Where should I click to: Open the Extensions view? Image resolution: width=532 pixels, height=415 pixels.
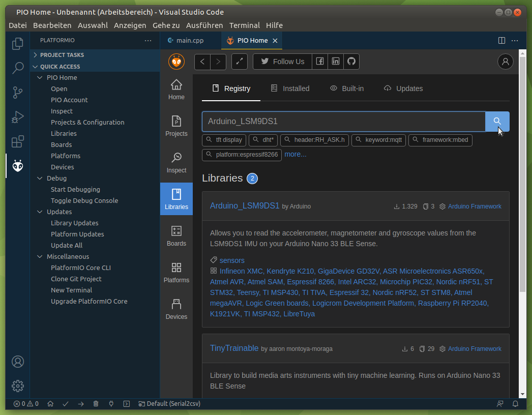(18, 141)
